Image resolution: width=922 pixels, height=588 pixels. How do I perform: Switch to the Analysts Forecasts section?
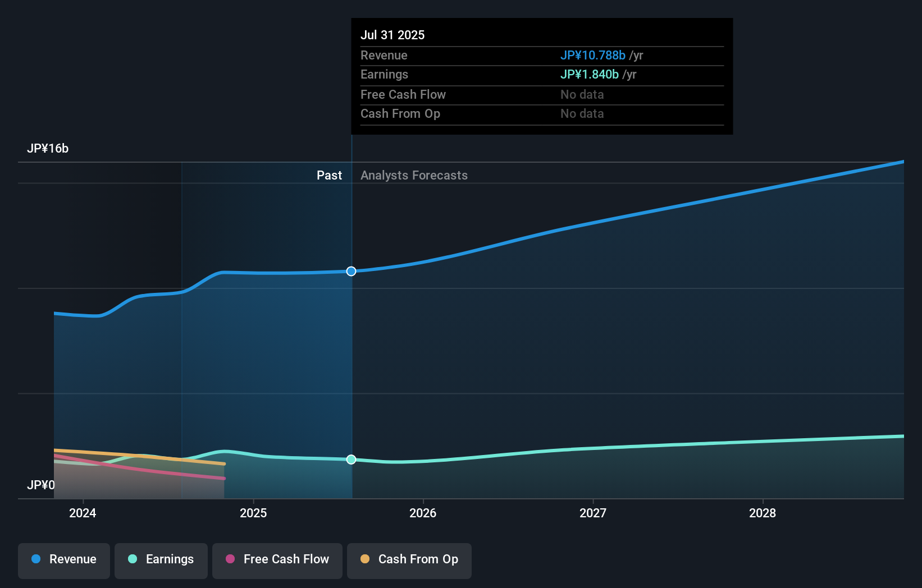click(x=414, y=175)
